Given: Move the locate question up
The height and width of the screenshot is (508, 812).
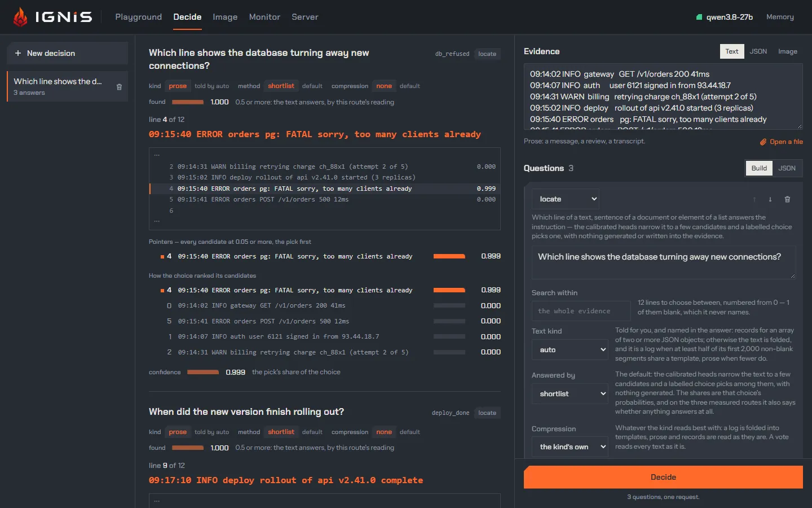Looking at the screenshot, I should tap(754, 199).
